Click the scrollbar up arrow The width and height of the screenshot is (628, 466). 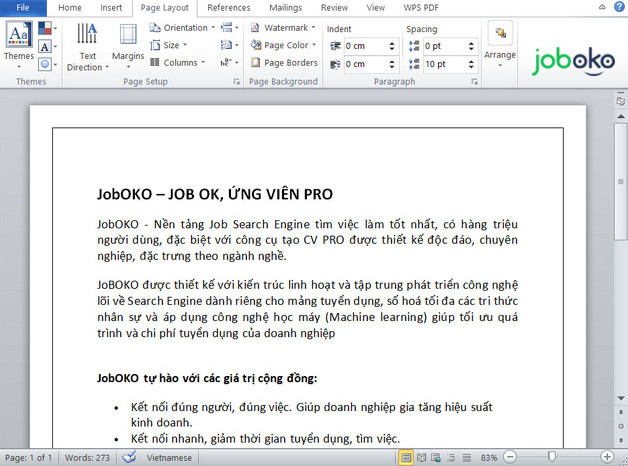621,116
